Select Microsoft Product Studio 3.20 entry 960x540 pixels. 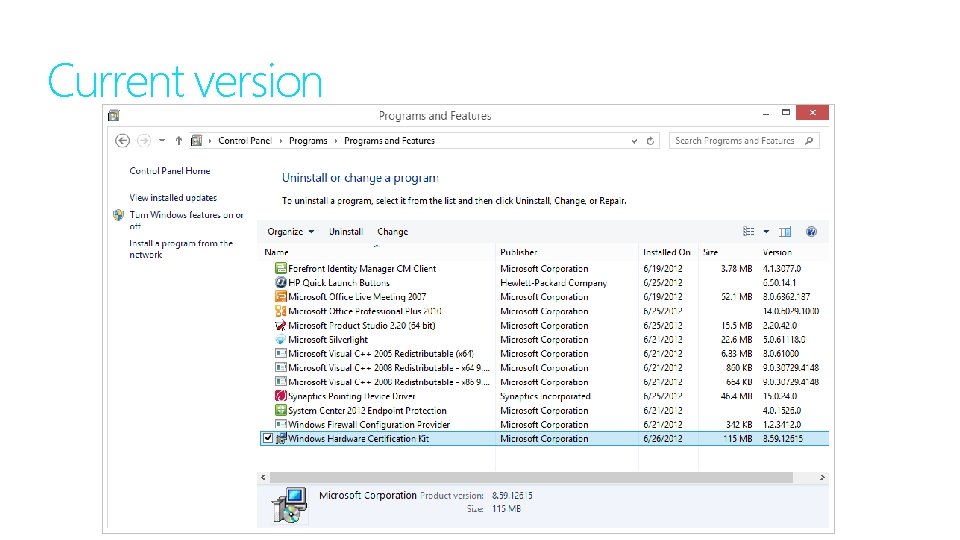pyautogui.click(x=361, y=326)
